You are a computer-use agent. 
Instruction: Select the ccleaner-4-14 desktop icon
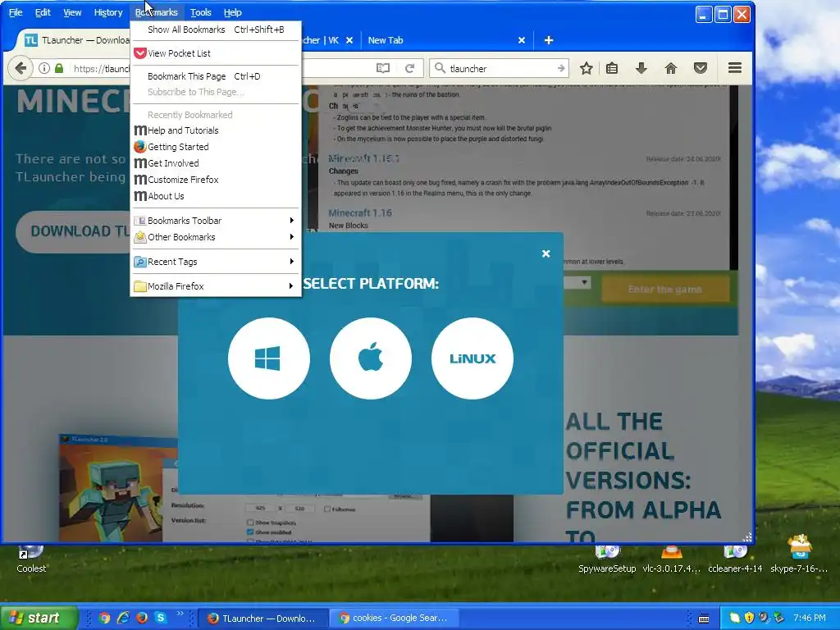tap(735, 559)
